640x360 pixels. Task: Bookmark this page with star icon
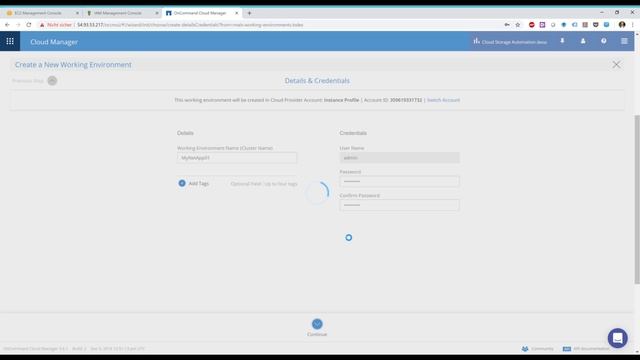click(518, 25)
